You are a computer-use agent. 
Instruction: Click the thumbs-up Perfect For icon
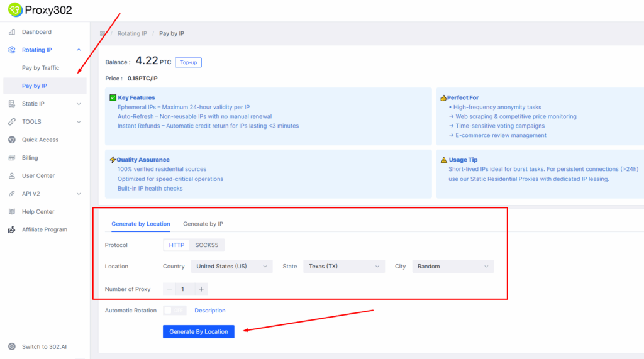[443, 97]
